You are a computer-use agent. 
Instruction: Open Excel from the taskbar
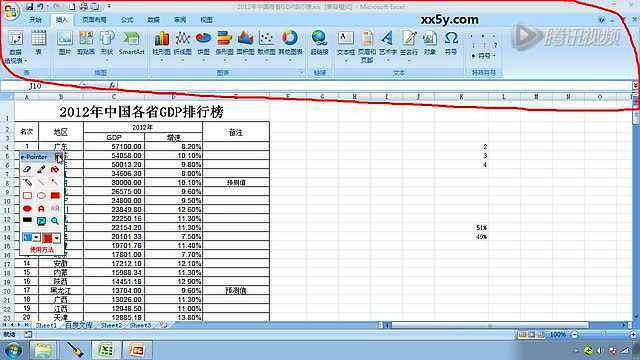pyautogui.click(x=106, y=350)
